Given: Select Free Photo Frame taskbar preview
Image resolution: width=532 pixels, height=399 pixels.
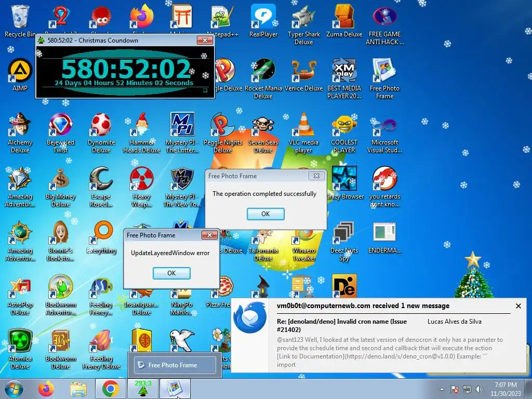Looking at the screenshot, I should tap(175, 365).
